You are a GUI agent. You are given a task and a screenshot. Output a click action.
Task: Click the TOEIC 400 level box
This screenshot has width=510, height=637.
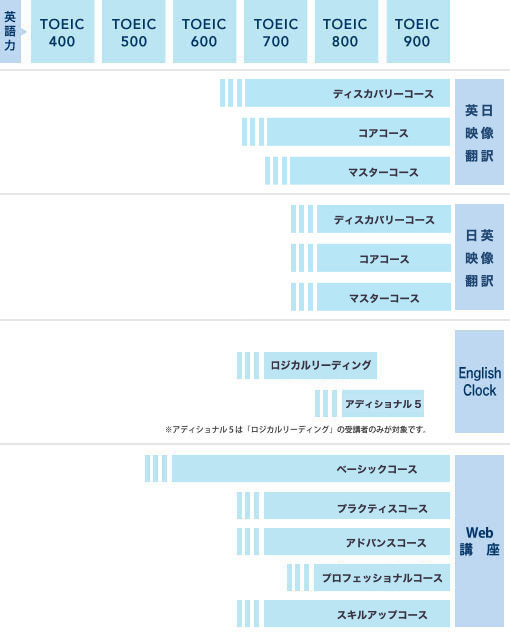pos(63,31)
